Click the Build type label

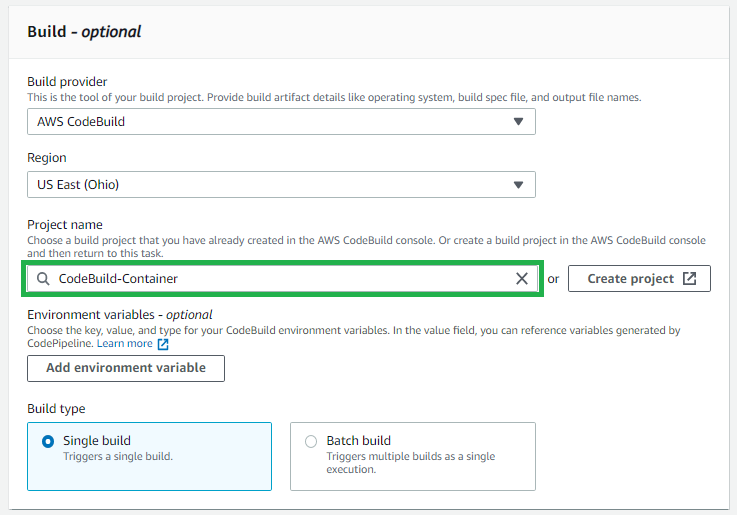point(56,409)
